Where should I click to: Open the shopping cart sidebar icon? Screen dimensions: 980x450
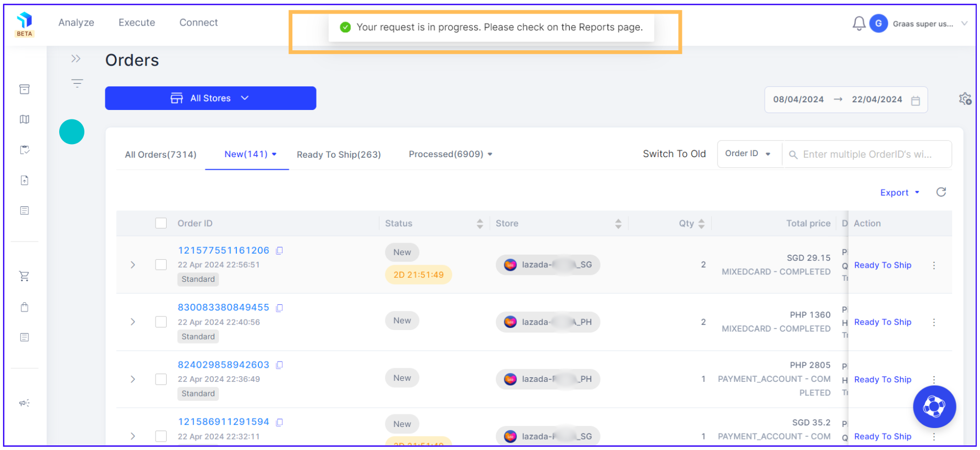pos(25,276)
